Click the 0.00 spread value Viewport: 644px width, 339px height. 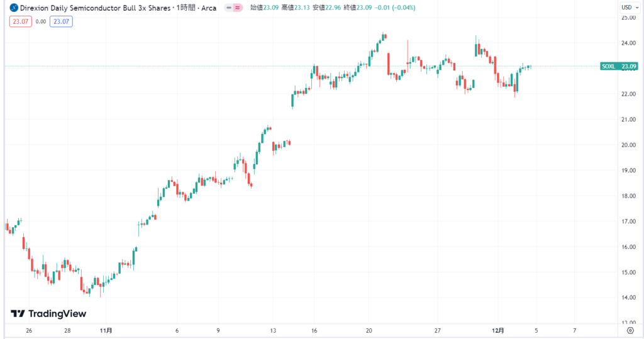pos(41,22)
